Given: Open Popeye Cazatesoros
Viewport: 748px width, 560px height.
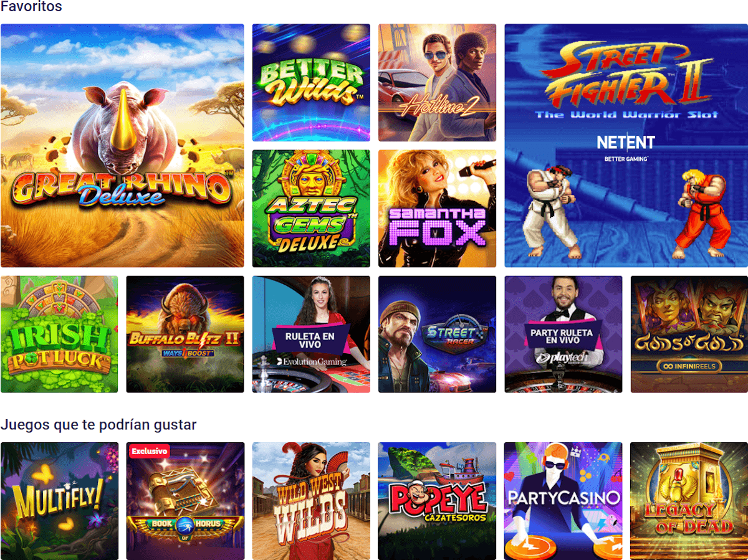Looking at the screenshot, I should pos(437,501).
